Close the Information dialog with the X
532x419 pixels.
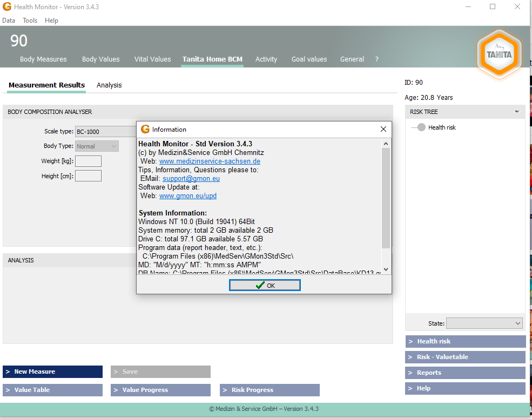[383, 130]
